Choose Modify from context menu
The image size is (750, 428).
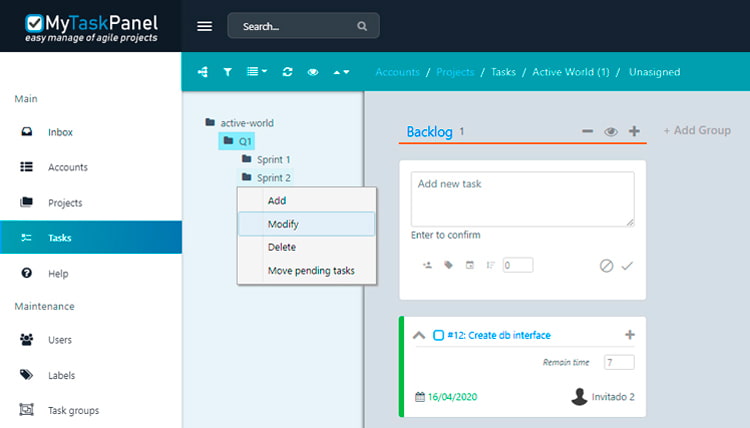307,224
